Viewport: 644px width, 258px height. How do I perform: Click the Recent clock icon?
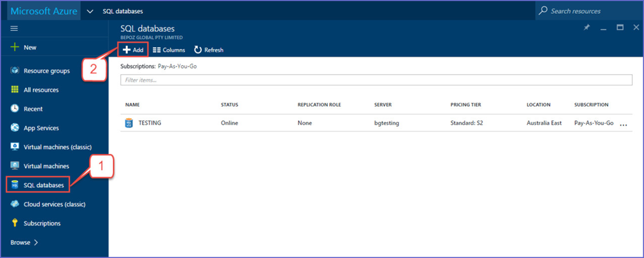15,109
